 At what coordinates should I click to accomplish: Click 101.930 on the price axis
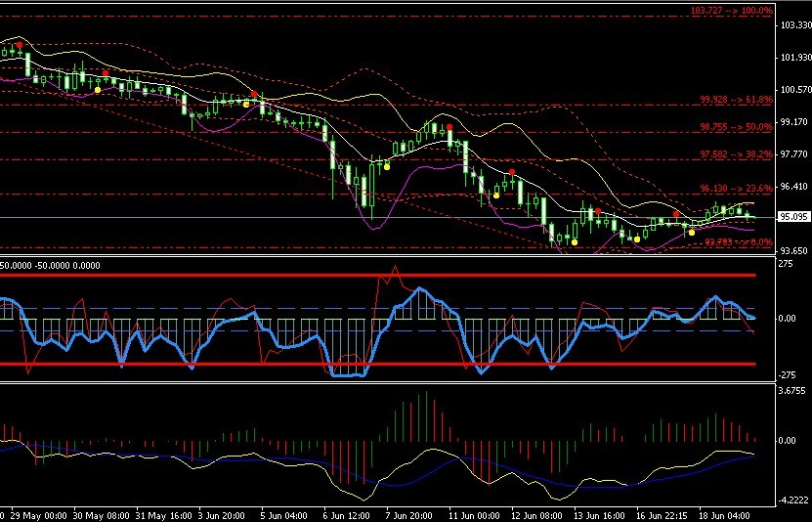[795, 58]
